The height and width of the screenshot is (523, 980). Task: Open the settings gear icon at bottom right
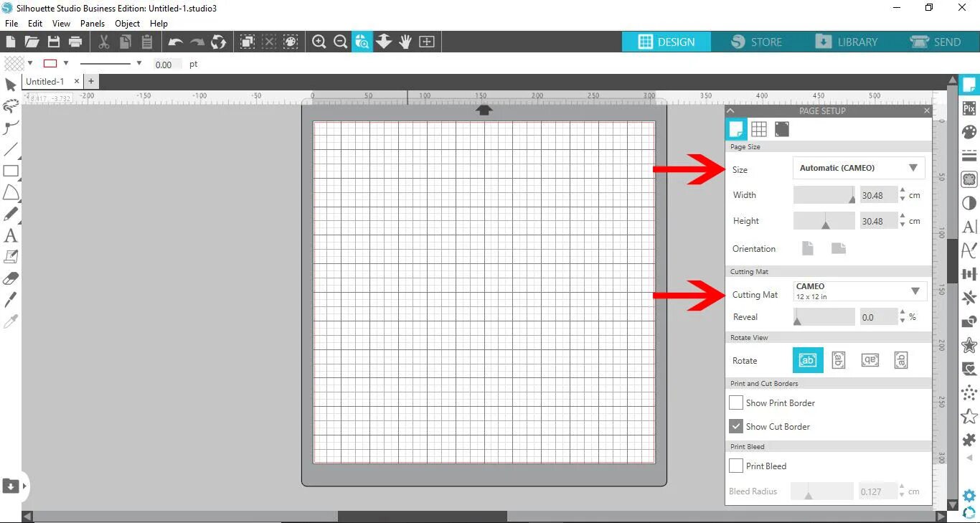(x=969, y=496)
